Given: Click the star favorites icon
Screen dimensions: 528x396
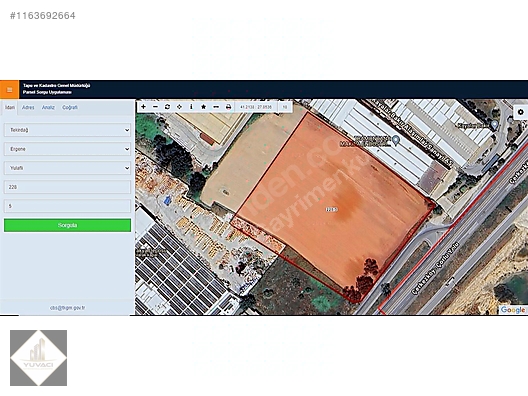Looking at the screenshot, I should pyautogui.click(x=203, y=107).
